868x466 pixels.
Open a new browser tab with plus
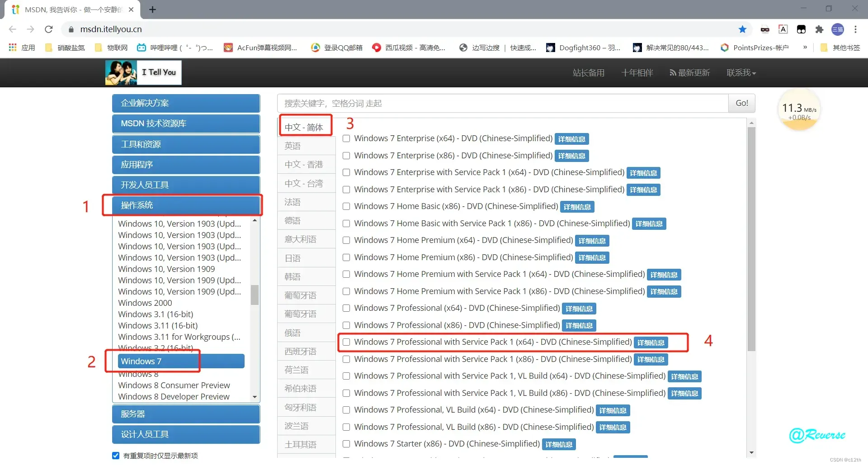coord(152,10)
